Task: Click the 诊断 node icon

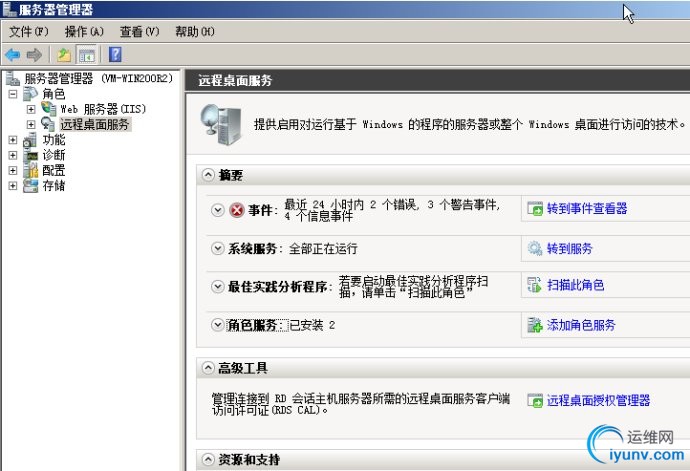Action: click(31, 155)
